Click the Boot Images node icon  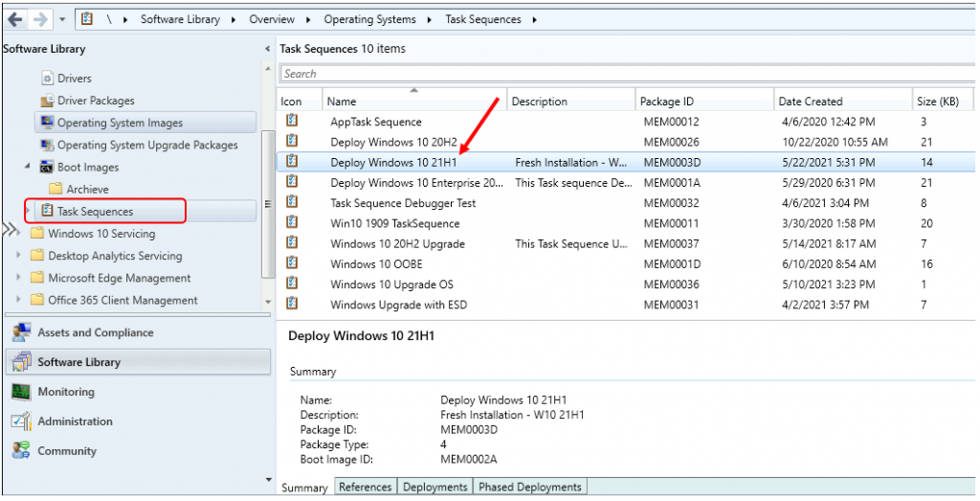tap(48, 167)
